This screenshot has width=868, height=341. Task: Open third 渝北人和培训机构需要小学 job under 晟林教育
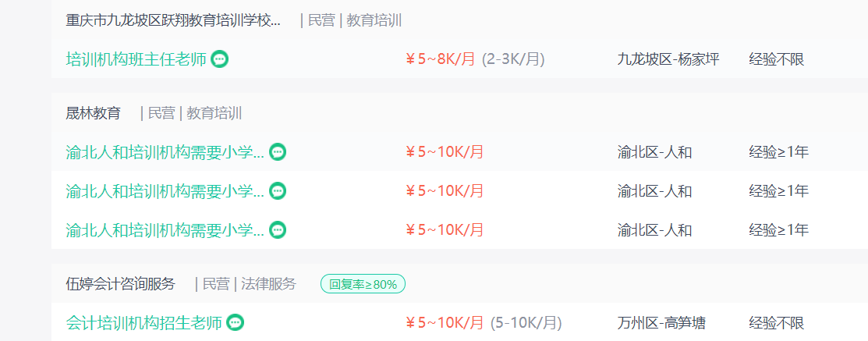pos(165,229)
